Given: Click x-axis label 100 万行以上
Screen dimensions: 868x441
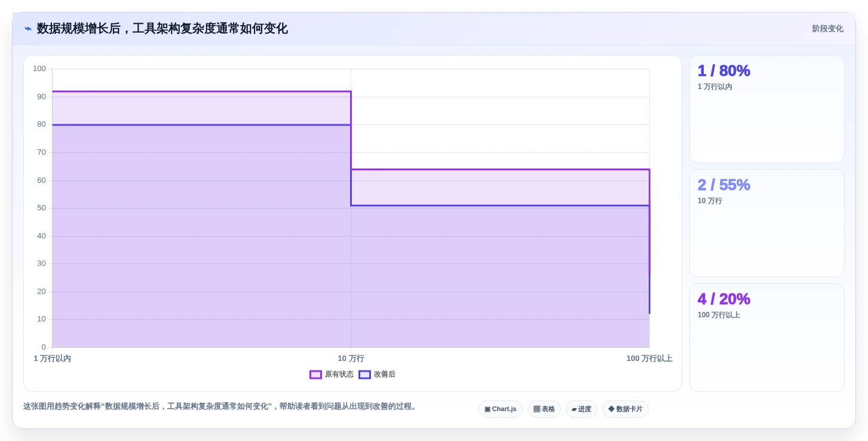Looking at the screenshot, I should 649,359.
